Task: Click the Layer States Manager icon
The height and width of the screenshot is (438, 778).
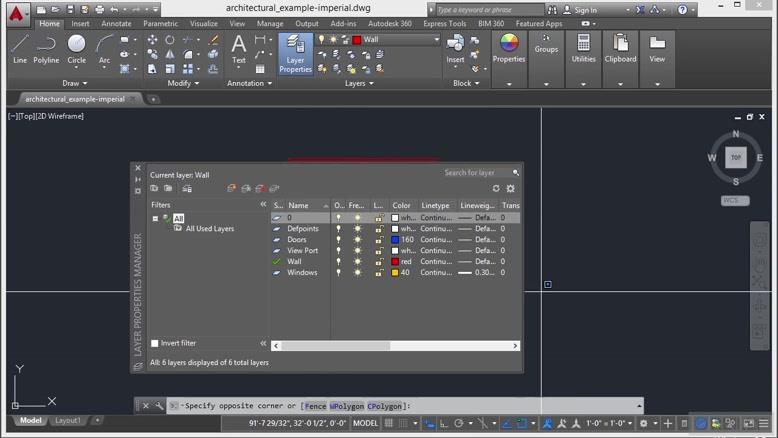Action: coord(187,188)
